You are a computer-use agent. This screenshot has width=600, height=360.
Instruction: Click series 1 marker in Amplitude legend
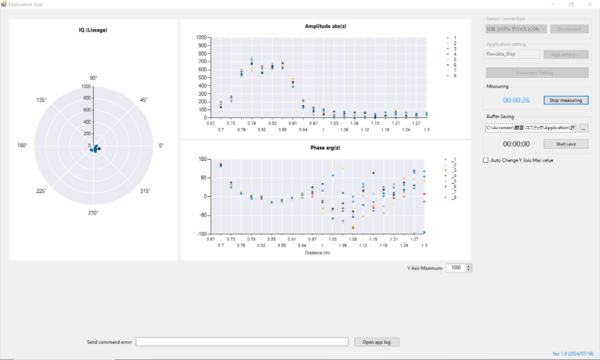(x=448, y=38)
